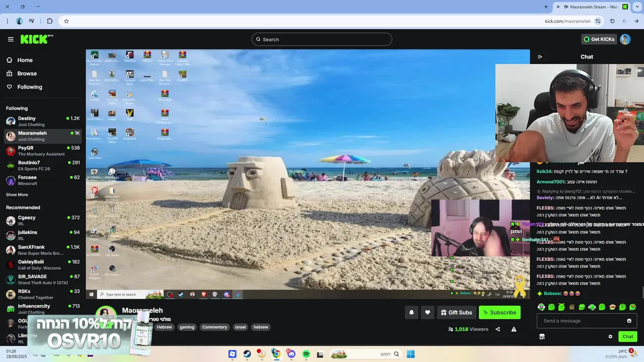Click username Armond7001 in chat
The image size is (644, 362).
pos(550,182)
